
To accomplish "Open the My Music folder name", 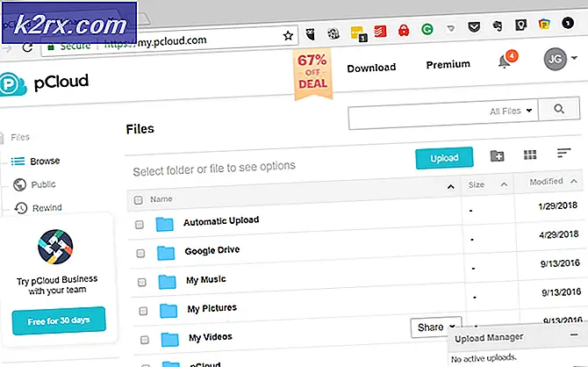I will point(206,279).
